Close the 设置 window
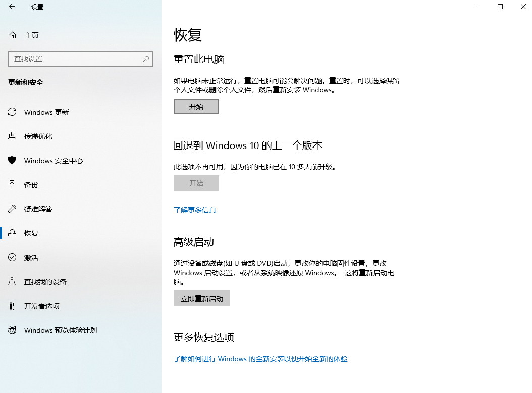 pos(523,7)
